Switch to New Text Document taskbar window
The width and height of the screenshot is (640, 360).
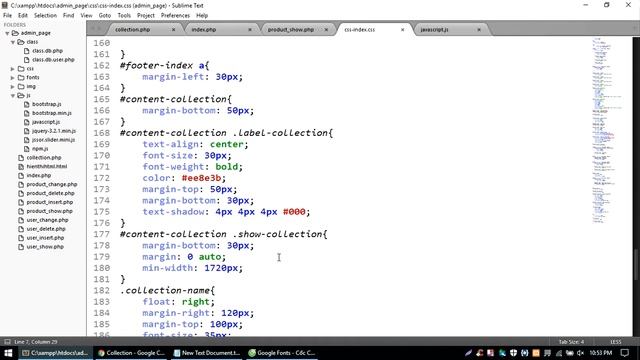[x=207, y=353]
